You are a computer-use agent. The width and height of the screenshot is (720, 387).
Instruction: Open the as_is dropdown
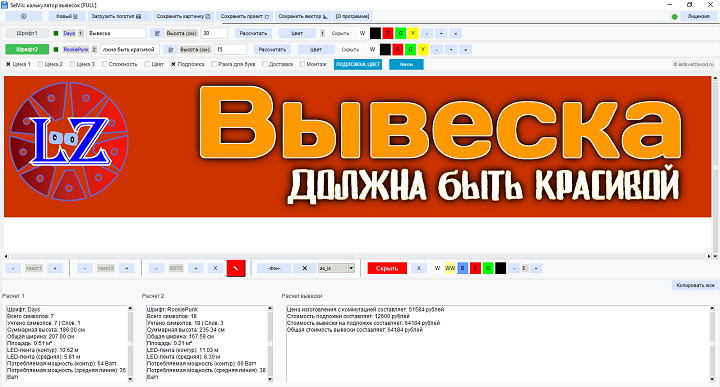336,268
